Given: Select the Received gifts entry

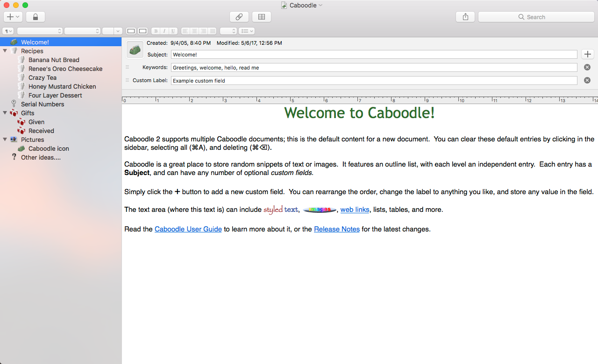Looking at the screenshot, I should pos(41,131).
